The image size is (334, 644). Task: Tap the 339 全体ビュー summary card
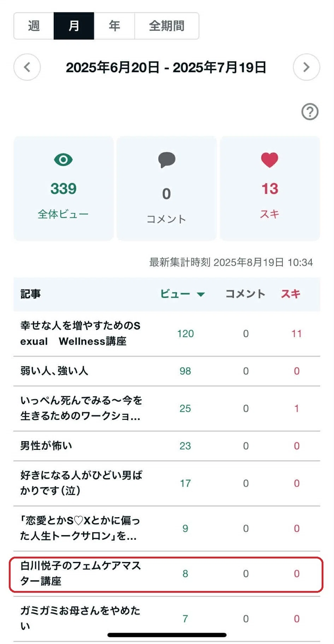[64, 188]
